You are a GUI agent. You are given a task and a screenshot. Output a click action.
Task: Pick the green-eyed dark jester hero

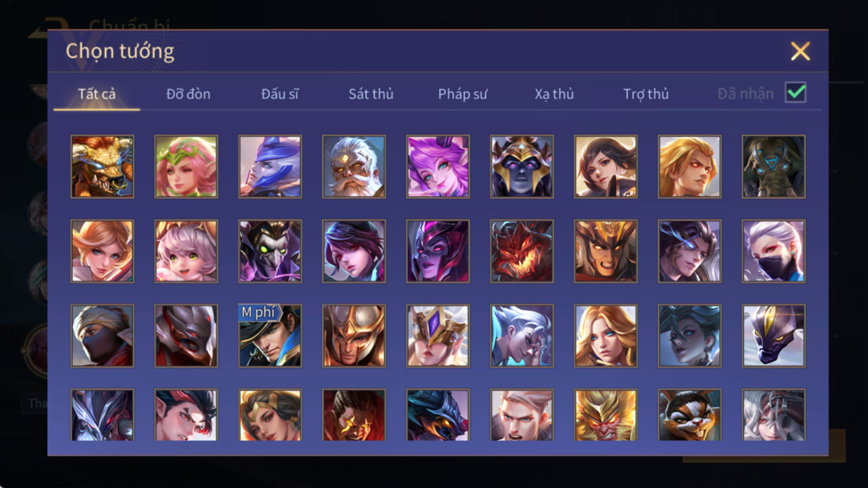coord(270,251)
